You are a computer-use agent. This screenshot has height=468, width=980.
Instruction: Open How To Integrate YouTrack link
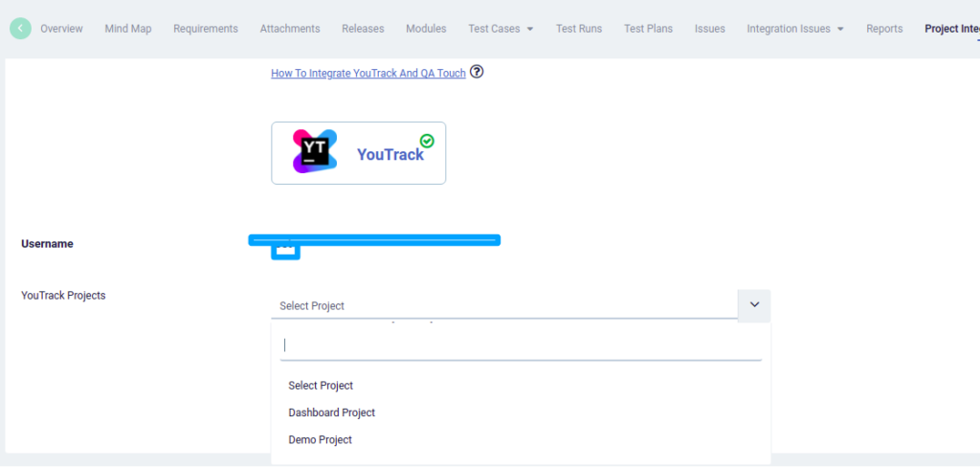[x=368, y=73]
